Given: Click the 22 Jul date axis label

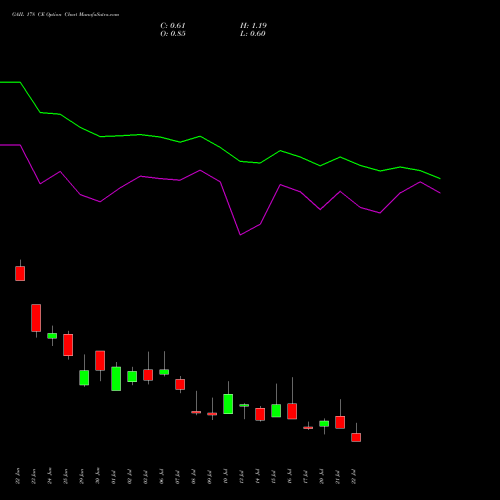Looking at the screenshot, I should point(354,476).
